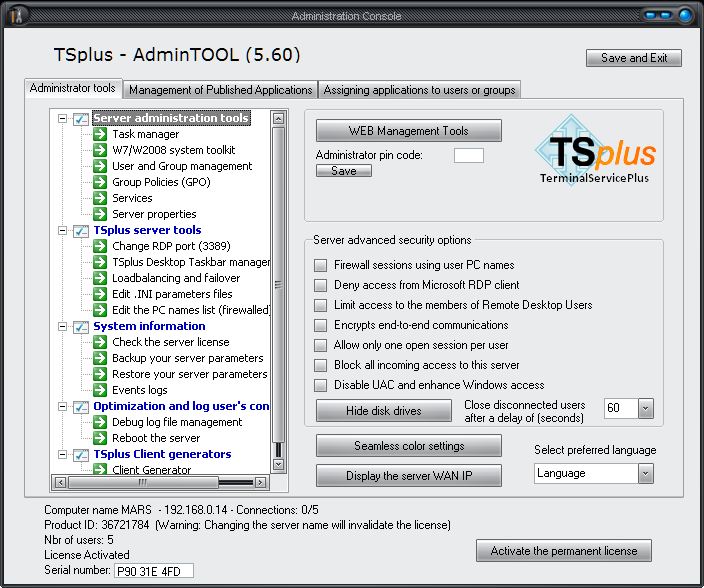The width and height of the screenshot is (704, 588).
Task: Click tree horizontal scrollbar right arrow
Action: tap(260, 483)
